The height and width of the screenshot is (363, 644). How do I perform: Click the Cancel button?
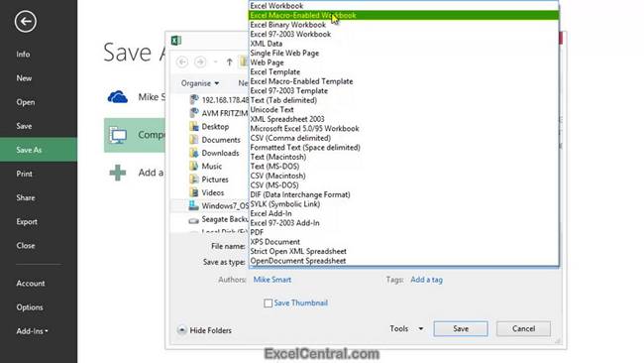pyautogui.click(x=523, y=329)
